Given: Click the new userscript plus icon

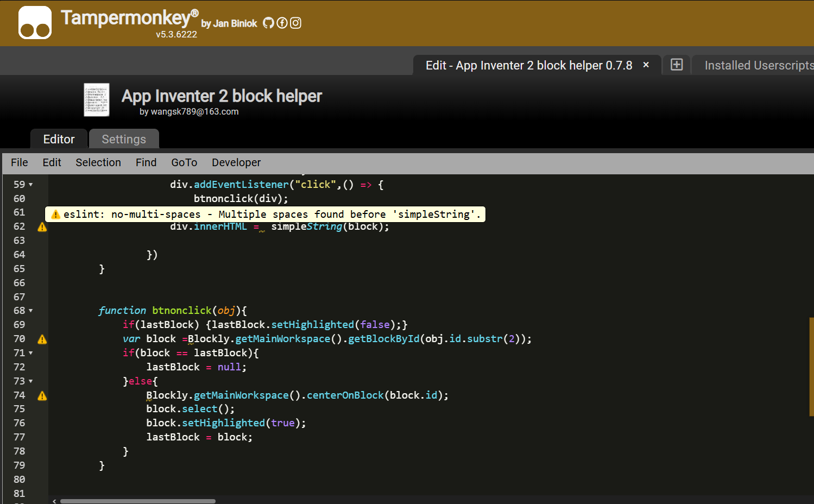Looking at the screenshot, I should tap(677, 65).
